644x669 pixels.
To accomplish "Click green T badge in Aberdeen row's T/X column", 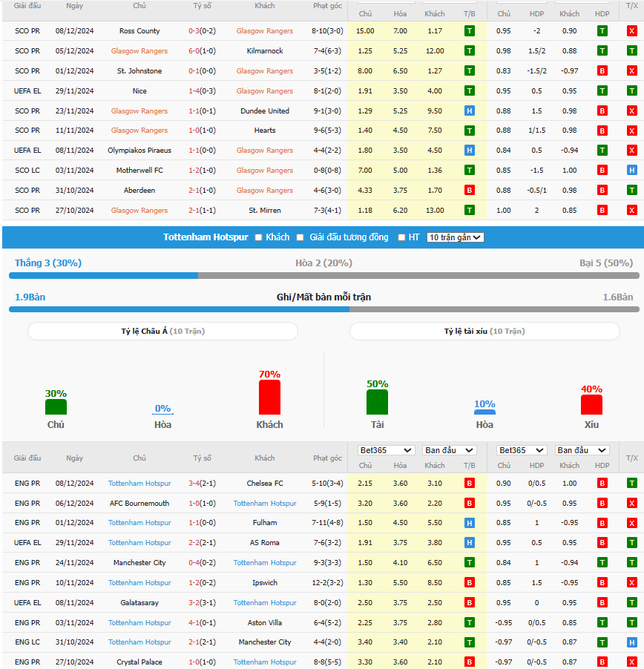I will pos(631,191).
